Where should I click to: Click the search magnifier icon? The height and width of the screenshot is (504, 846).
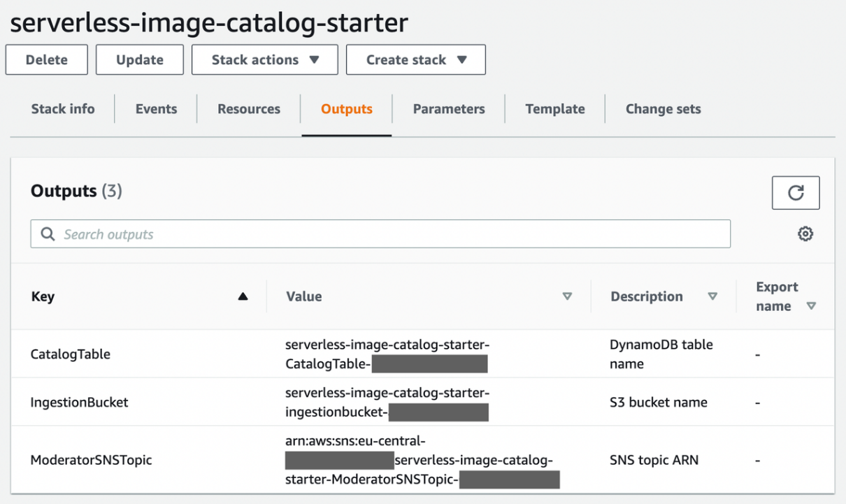48,234
